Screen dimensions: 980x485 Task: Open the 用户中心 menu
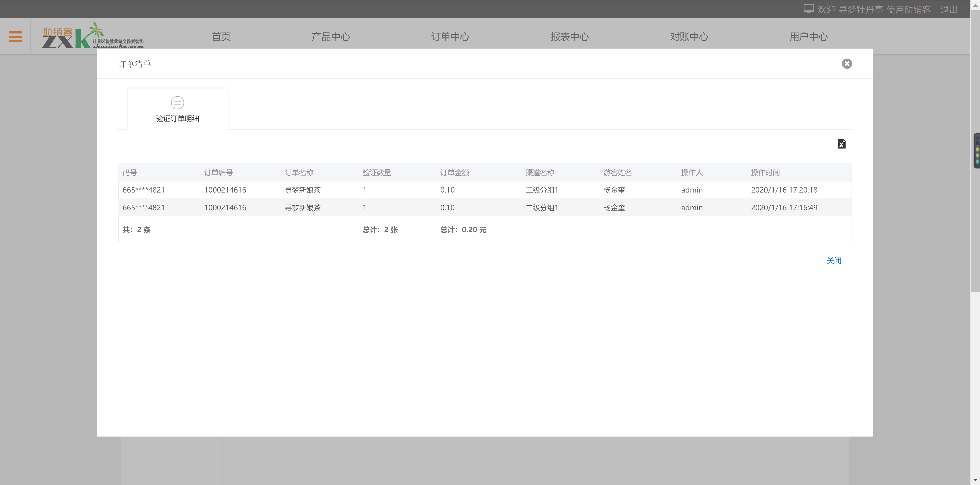808,37
